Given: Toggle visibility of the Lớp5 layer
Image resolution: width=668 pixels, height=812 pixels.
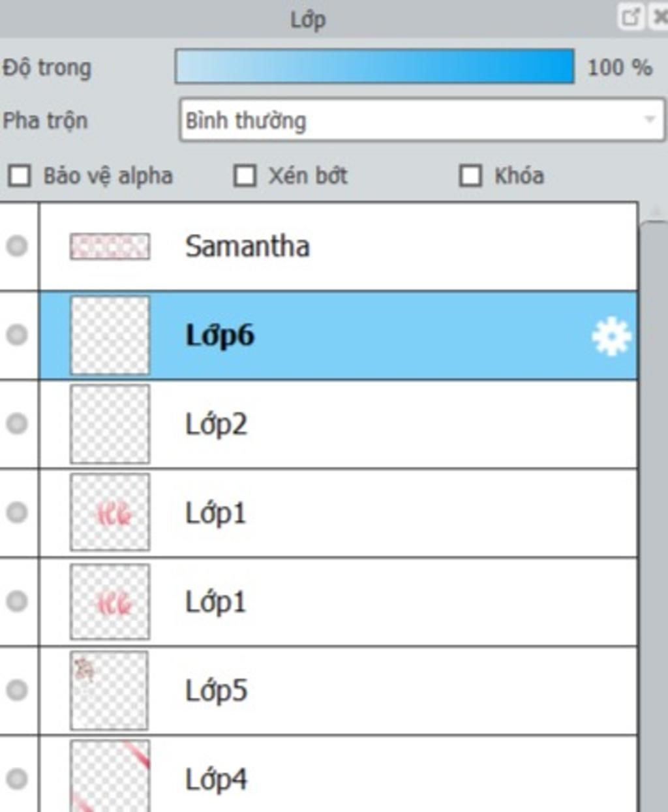Looking at the screenshot, I should [x=17, y=689].
